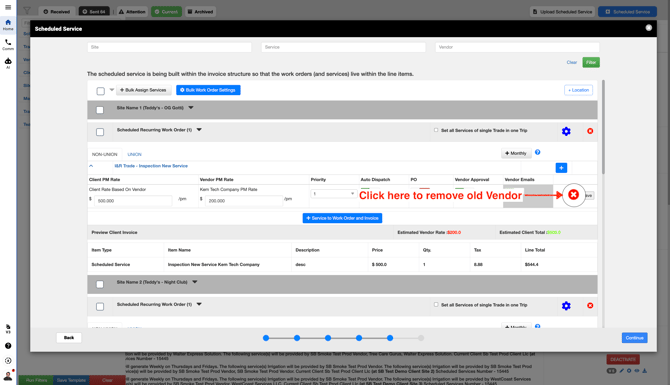
Task: Close the Scheduled Service dialog
Action: click(649, 28)
